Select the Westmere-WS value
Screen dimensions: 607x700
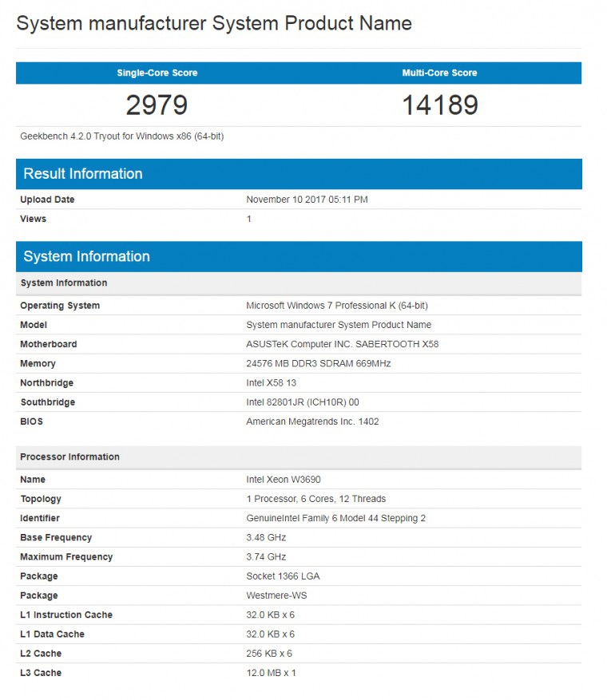[276, 595]
